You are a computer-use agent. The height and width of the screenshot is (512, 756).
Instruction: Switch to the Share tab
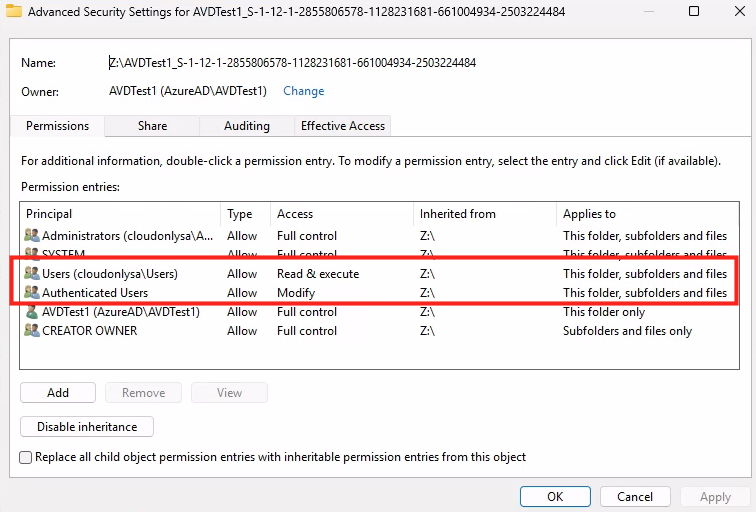pyautogui.click(x=152, y=126)
